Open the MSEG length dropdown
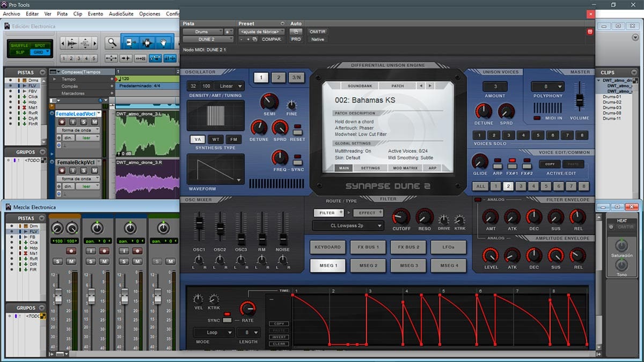This screenshot has width=644, height=362. tap(249, 333)
